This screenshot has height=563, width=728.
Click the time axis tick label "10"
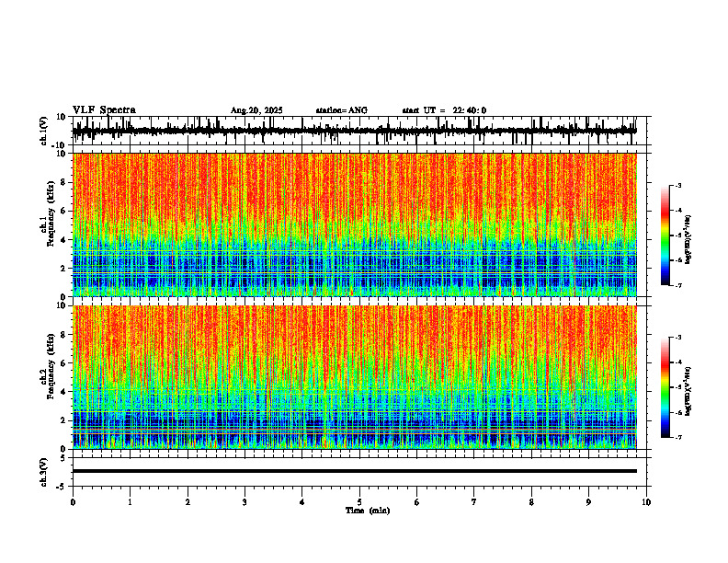646,502
